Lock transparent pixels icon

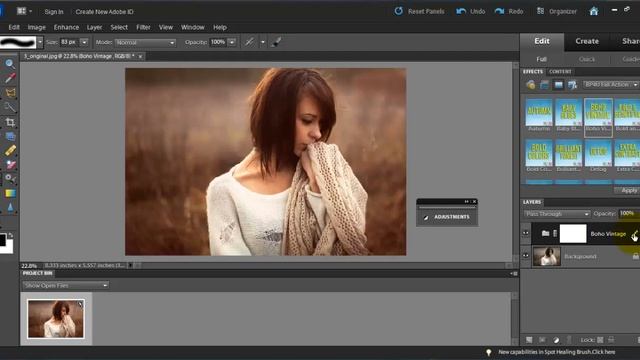[600, 340]
